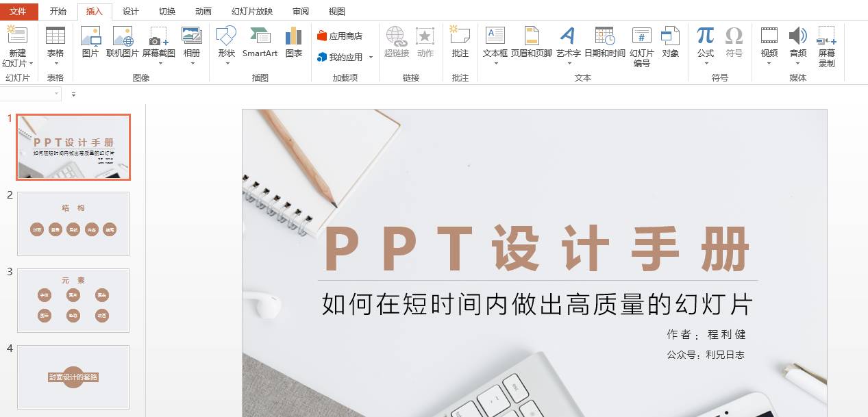The height and width of the screenshot is (417, 868).
Task: Expand the 公式 dropdown arrow
Action: coord(706,64)
